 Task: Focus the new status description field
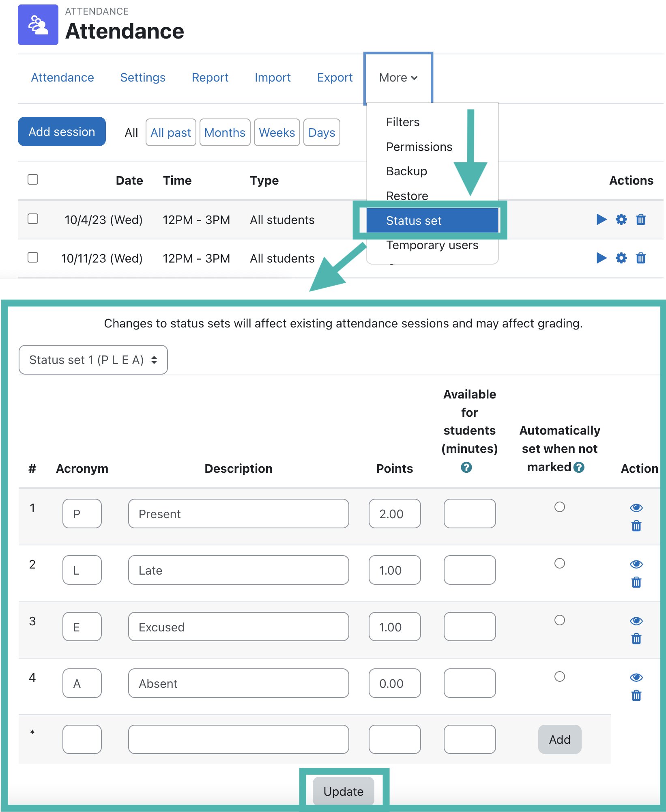(x=238, y=739)
